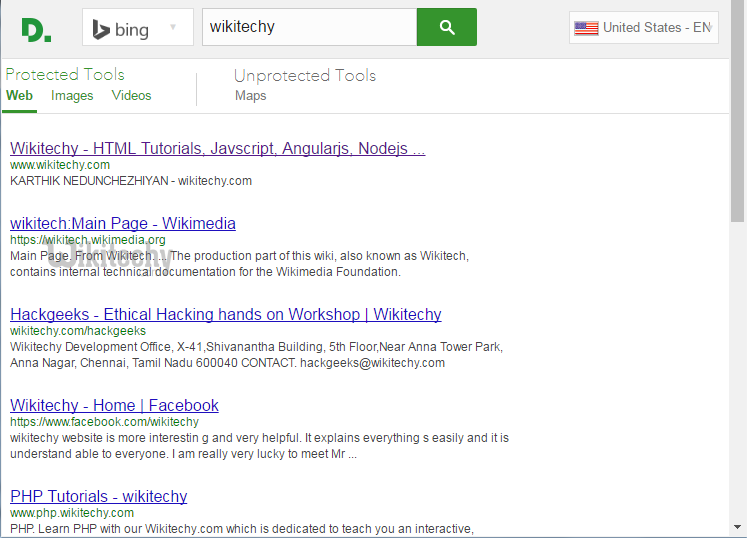Viewport: 747px width, 538px height.
Task: Open Hackgeeks Ethical Hacking Workshop link
Action: [x=225, y=314]
